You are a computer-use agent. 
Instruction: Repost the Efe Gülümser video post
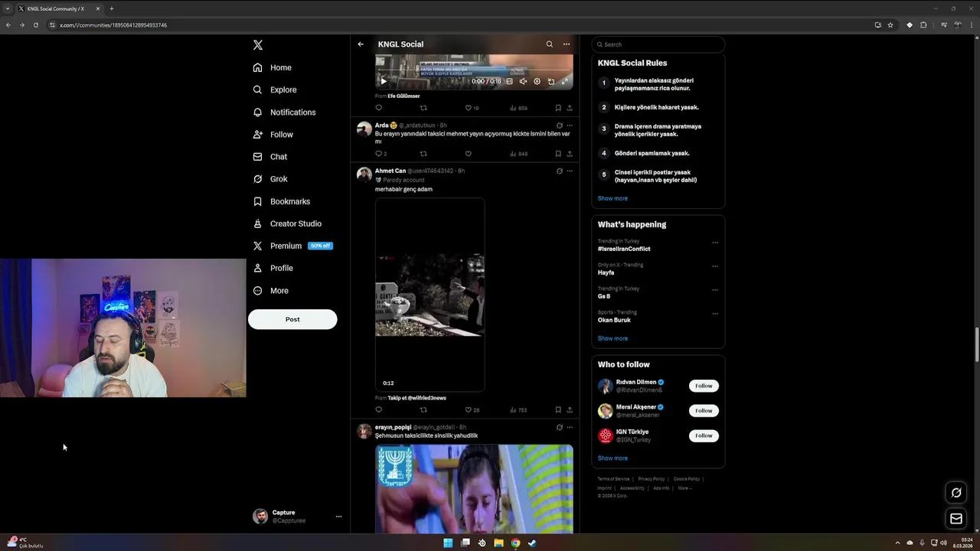click(423, 108)
